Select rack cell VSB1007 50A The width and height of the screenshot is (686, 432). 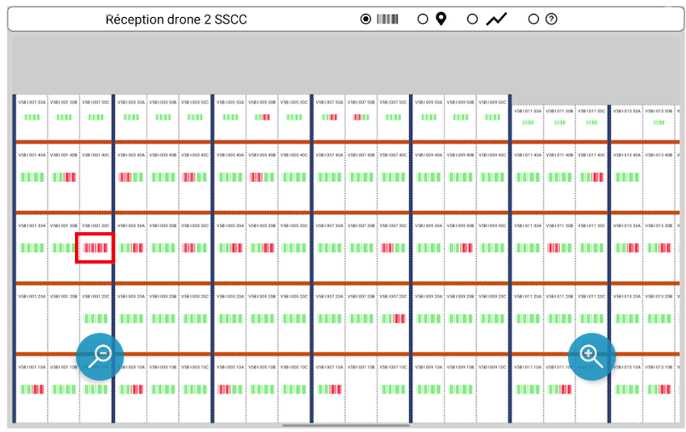click(331, 116)
